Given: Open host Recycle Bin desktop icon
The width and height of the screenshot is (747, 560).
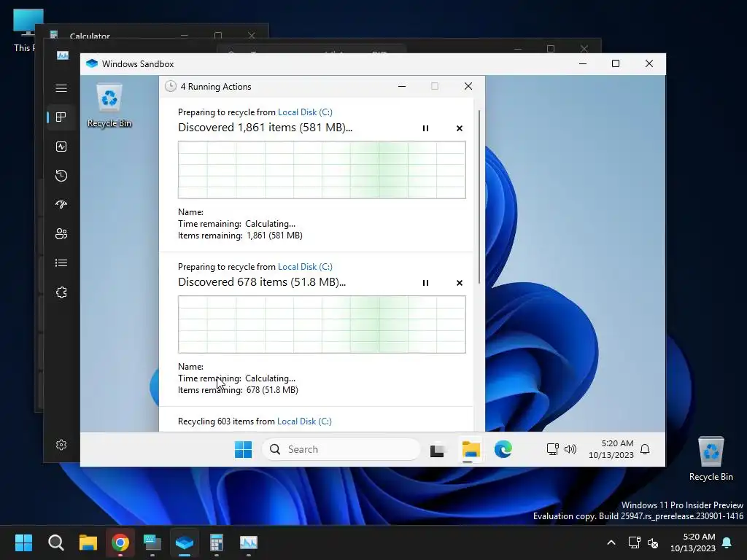Looking at the screenshot, I should pos(711,459).
